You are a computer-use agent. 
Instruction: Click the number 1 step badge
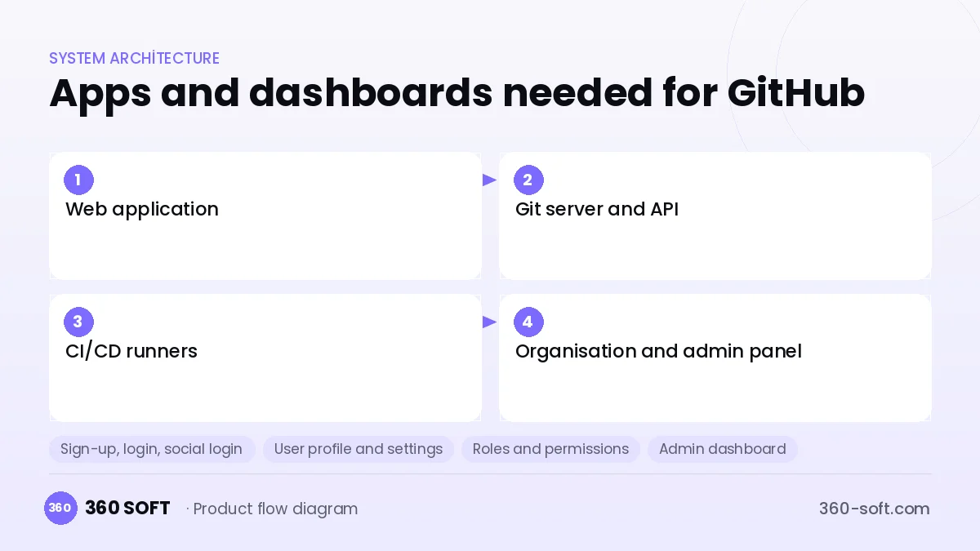coord(78,180)
